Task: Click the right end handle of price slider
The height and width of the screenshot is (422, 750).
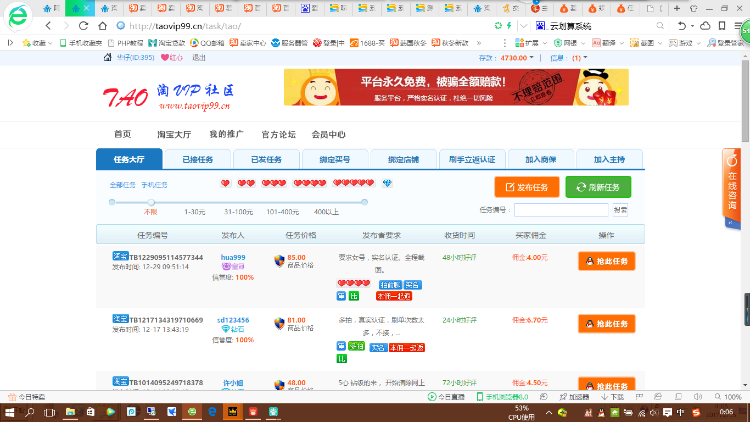Action: [364, 202]
